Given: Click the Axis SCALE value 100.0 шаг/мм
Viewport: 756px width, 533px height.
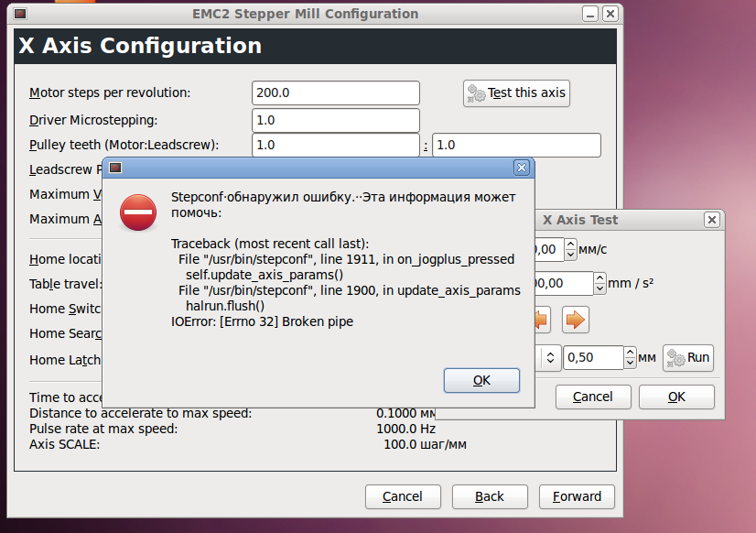Looking at the screenshot, I should 425,444.
